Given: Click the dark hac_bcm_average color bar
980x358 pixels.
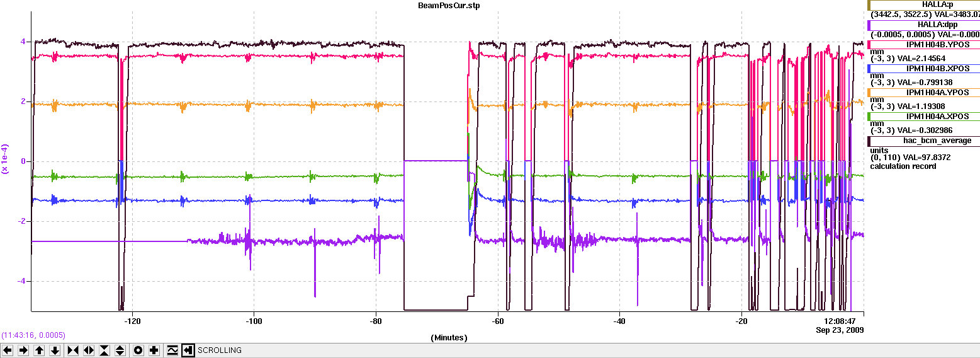Looking at the screenshot, I should [x=869, y=141].
